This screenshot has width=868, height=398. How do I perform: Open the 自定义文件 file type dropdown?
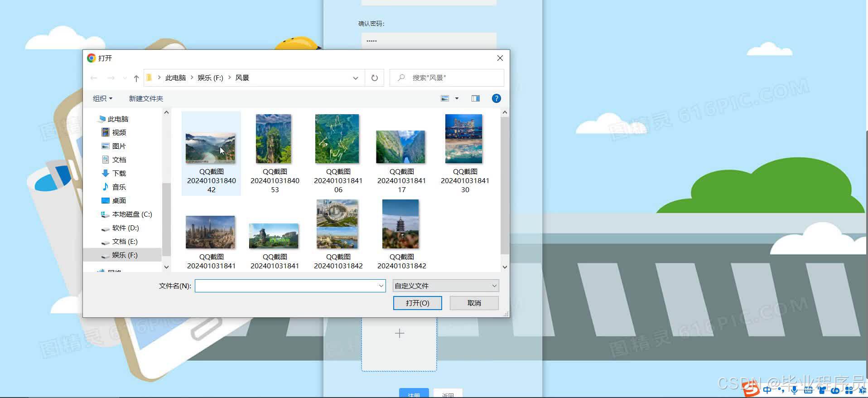[x=446, y=286]
